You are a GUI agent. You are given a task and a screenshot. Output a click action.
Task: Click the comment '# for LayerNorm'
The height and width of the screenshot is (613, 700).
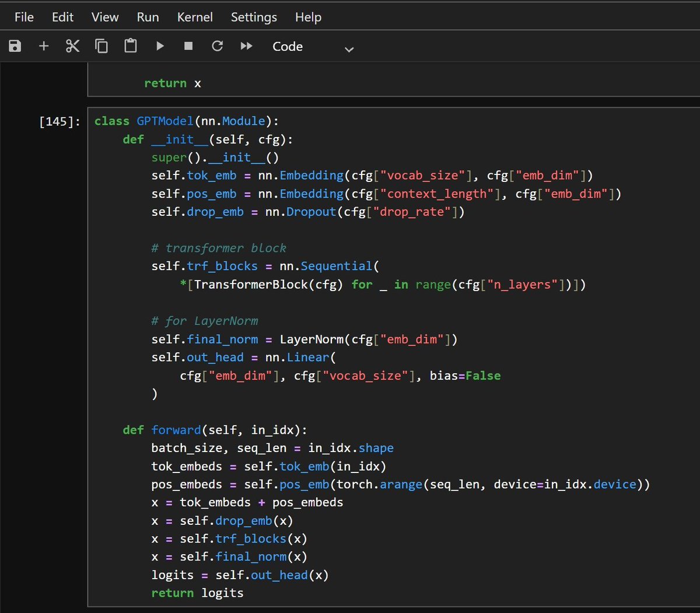[204, 321]
